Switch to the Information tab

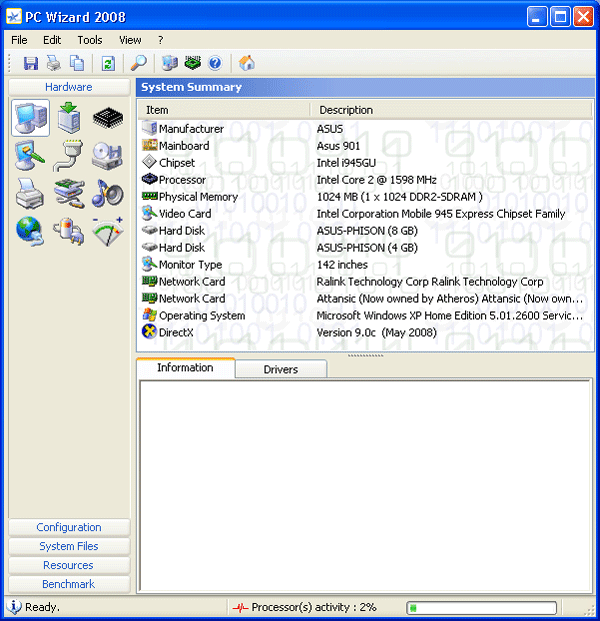coord(185,368)
